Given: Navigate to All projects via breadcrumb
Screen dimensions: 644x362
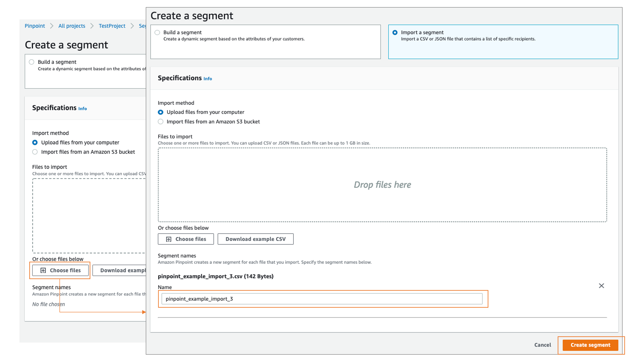Looking at the screenshot, I should click(72, 26).
